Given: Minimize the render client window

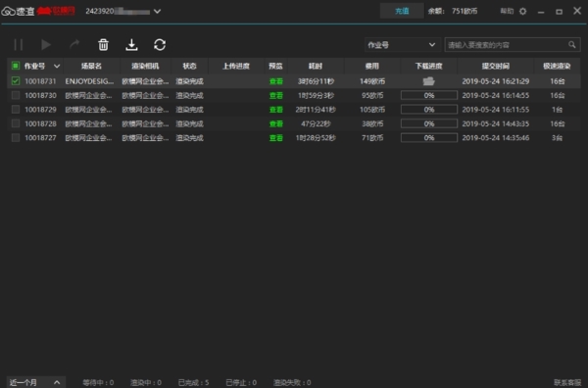Looking at the screenshot, I should point(541,12).
